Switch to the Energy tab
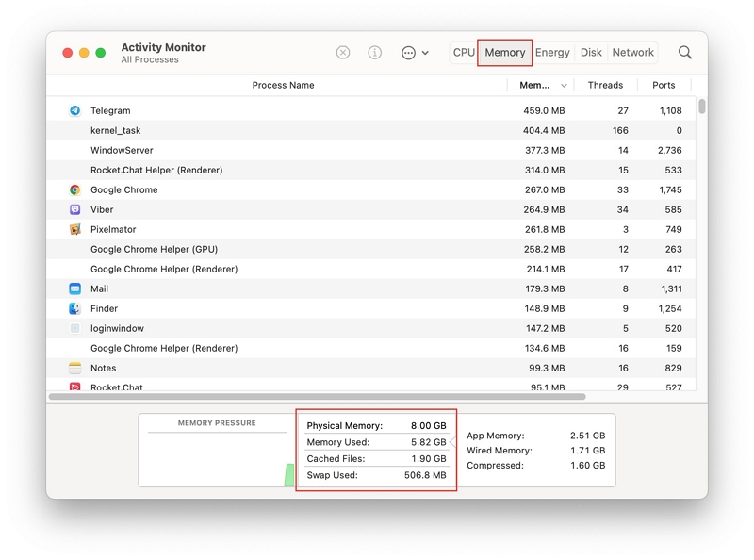754x560 pixels. [552, 53]
